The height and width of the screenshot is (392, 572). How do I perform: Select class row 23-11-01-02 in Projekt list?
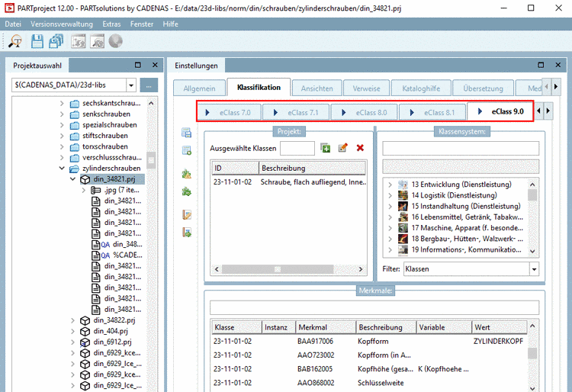(288, 182)
